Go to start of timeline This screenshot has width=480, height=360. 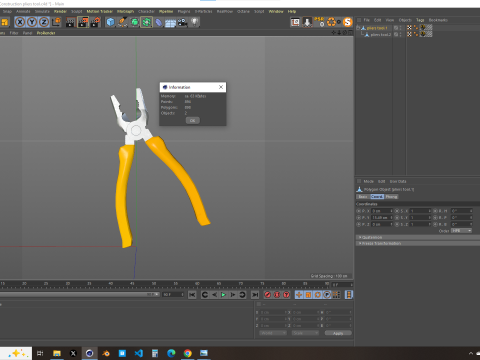tap(192, 295)
